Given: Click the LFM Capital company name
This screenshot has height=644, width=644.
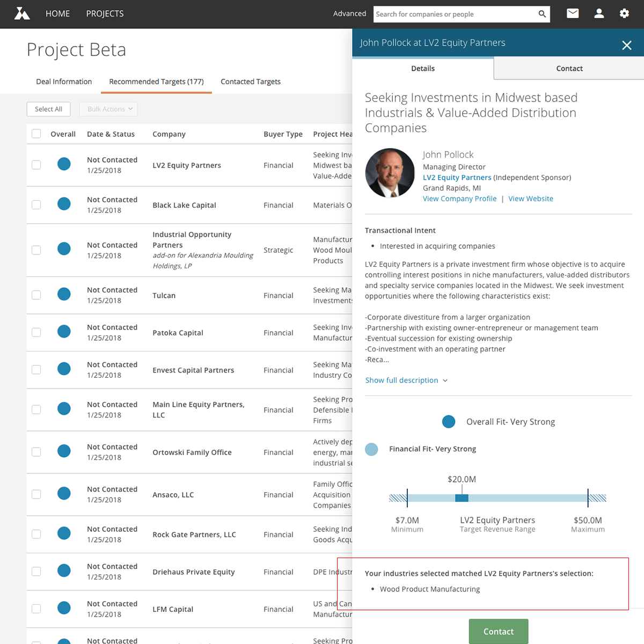Looking at the screenshot, I should [x=173, y=609].
